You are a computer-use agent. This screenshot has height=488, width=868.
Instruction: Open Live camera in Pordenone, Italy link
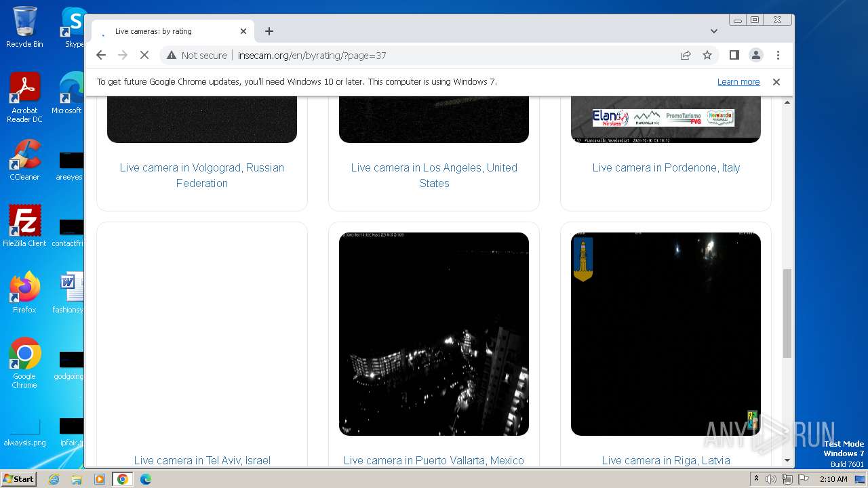[666, 167]
